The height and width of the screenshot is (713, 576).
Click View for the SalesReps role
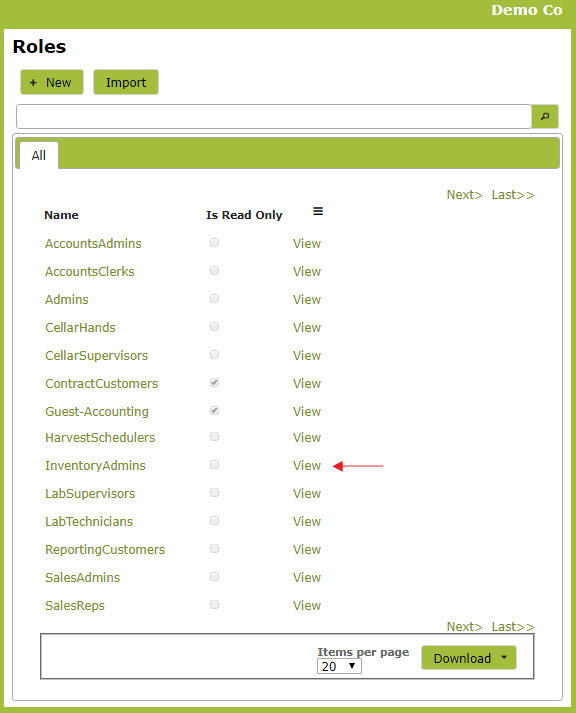click(307, 606)
